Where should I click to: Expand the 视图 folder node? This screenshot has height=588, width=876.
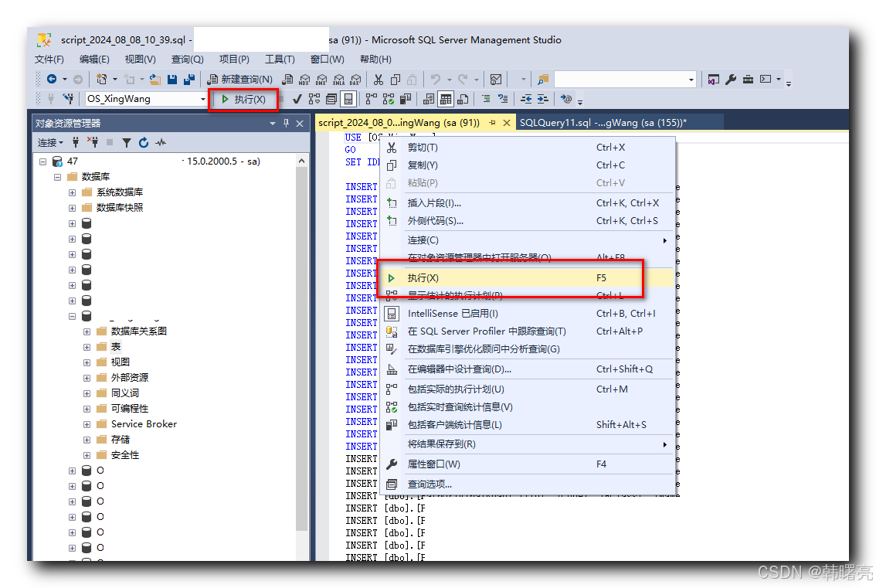(87, 362)
